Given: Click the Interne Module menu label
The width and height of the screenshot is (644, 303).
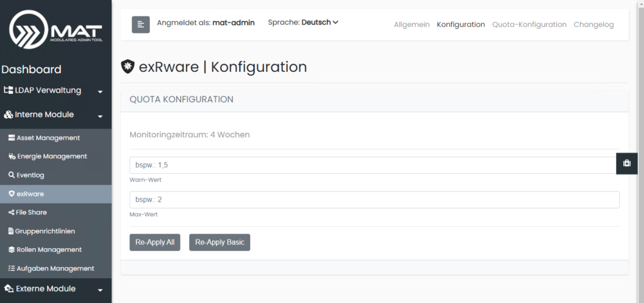Looking at the screenshot, I should click(45, 115).
